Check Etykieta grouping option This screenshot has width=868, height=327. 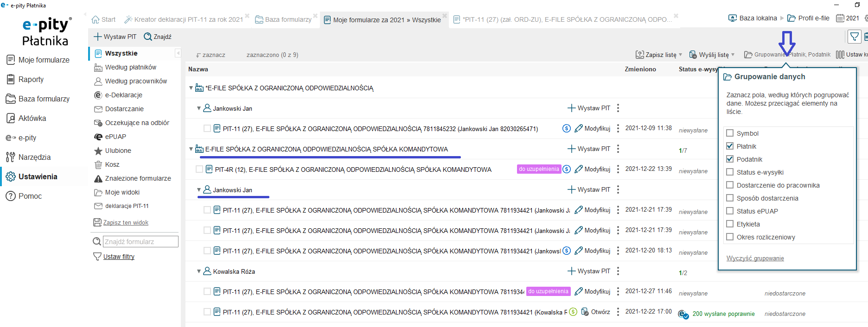point(730,224)
